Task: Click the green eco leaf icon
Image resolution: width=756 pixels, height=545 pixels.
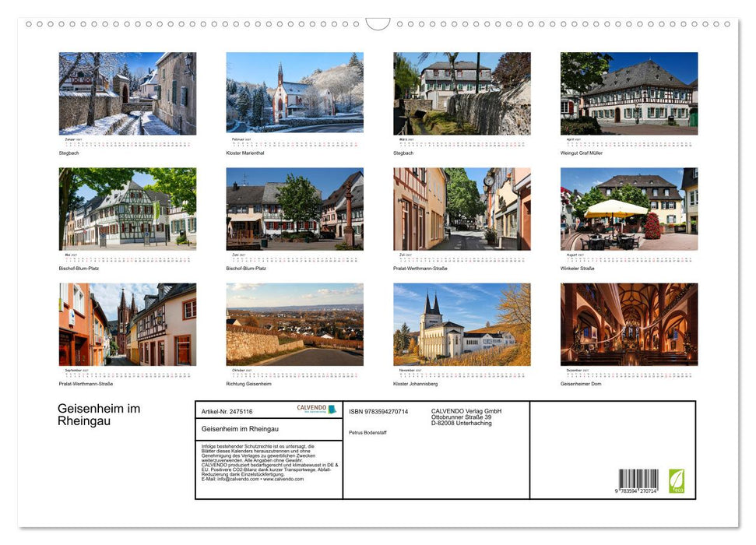Action: [677, 481]
